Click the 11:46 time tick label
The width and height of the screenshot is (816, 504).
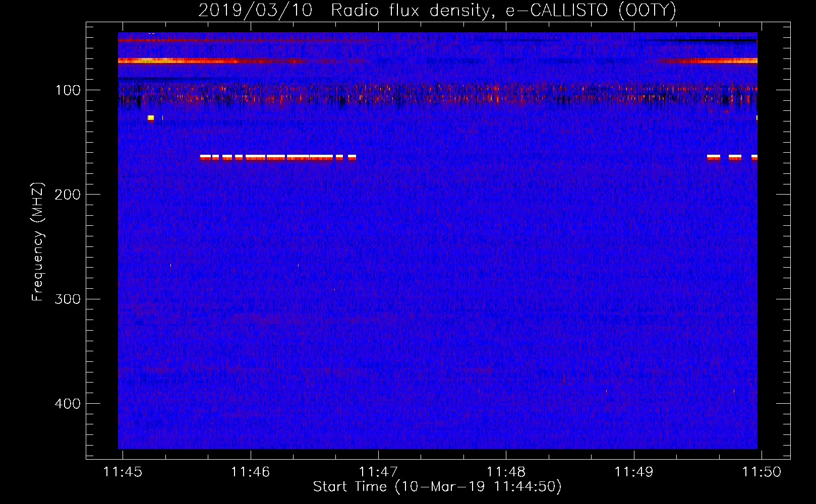click(x=251, y=472)
